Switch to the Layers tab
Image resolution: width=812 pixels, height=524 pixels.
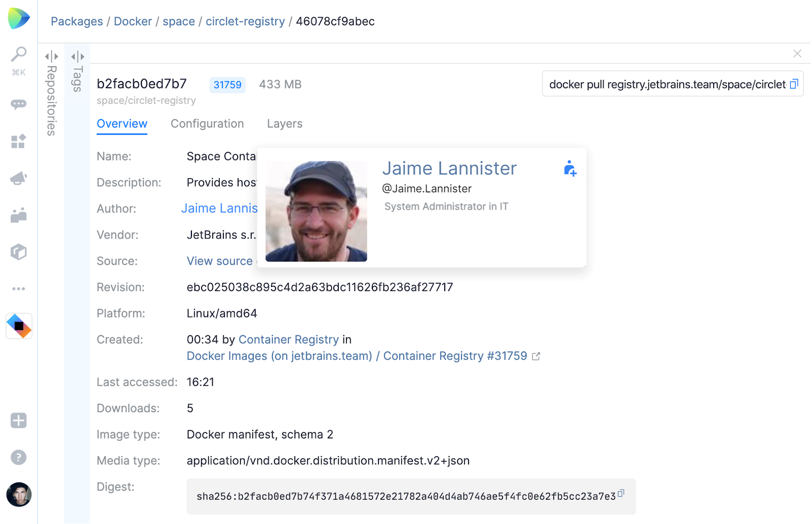(285, 124)
